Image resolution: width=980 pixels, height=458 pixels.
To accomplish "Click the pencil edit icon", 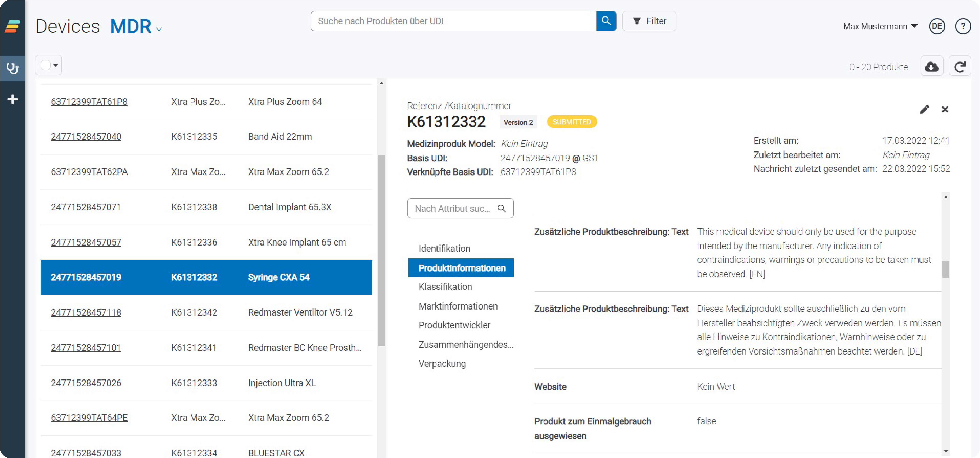I will coord(924,110).
